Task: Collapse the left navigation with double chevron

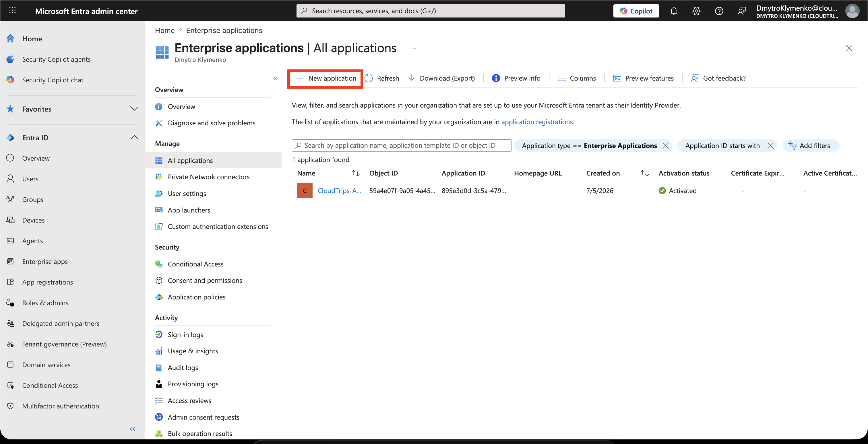Action: [x=132, y=429]
